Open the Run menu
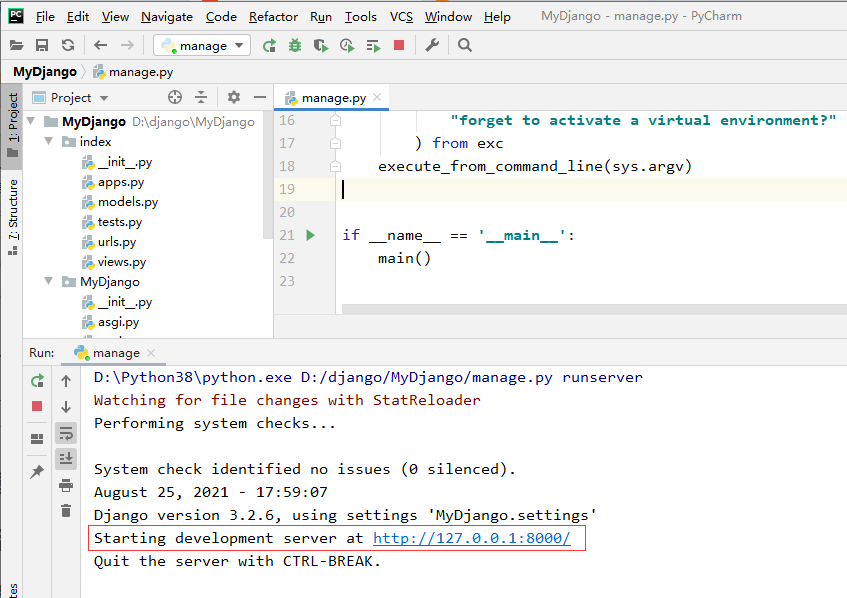This screenshot has height=598, width=847. tap(321, 17)
